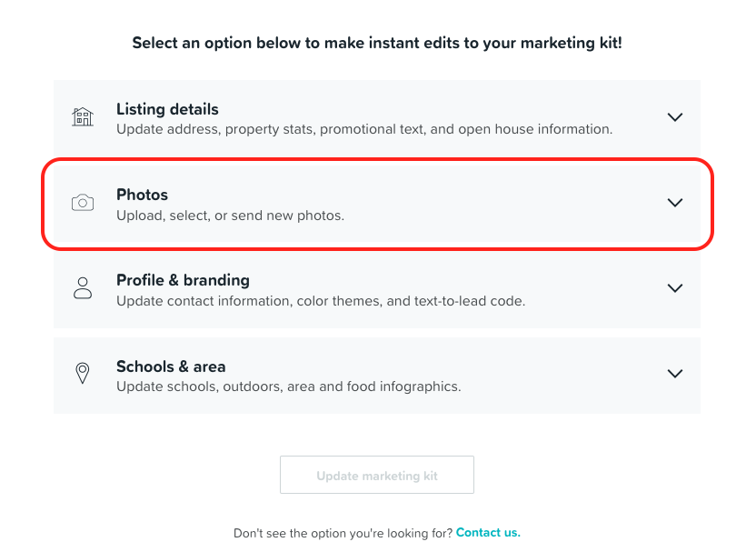756x552 pixels.
Task: Click the Profile & branding description about contact information
Action: [321, 301]
